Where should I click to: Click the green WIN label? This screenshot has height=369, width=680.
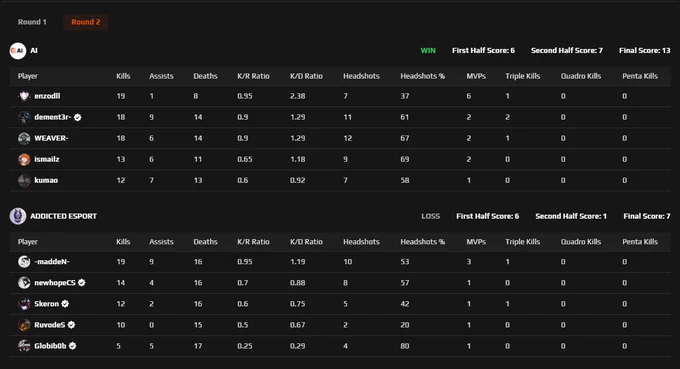tap(428, 51)
